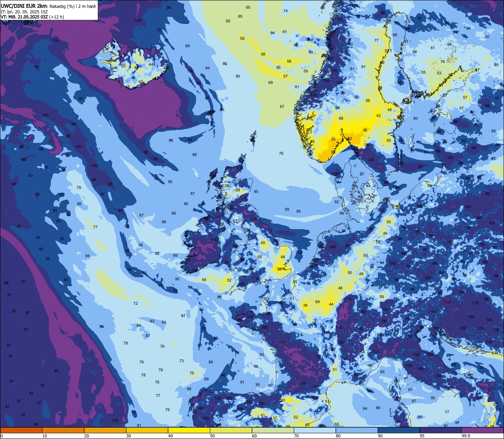This screenshot has width=504, height=439.
Task: Click the '67' value west of Norway
Action: (282, 107)
